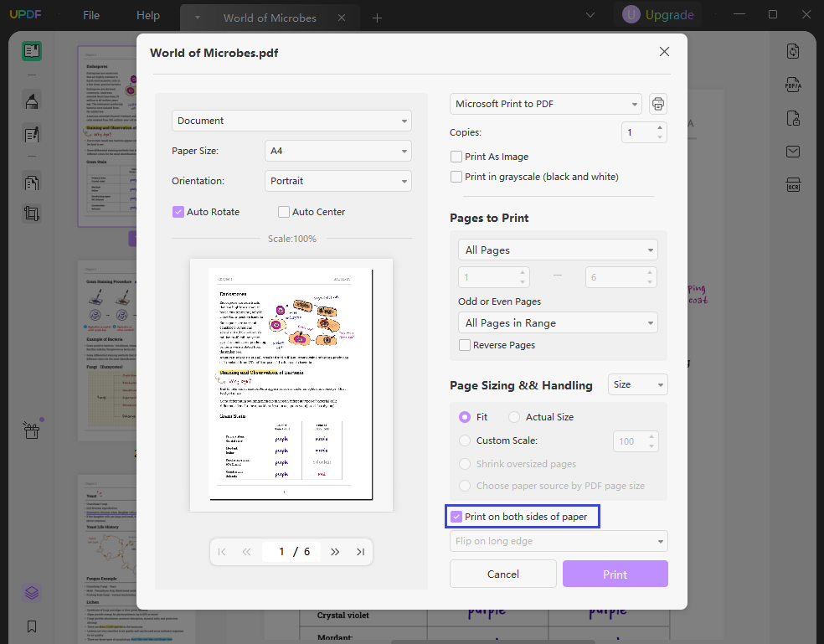This screenshot has height=644, width=824.
Task: Open the File menu
Action: coord(91,15)
